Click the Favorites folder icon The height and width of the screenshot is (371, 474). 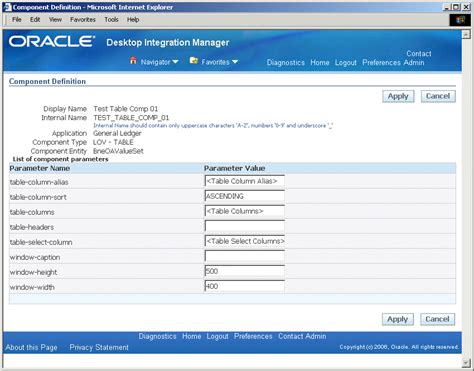[194, 61]
